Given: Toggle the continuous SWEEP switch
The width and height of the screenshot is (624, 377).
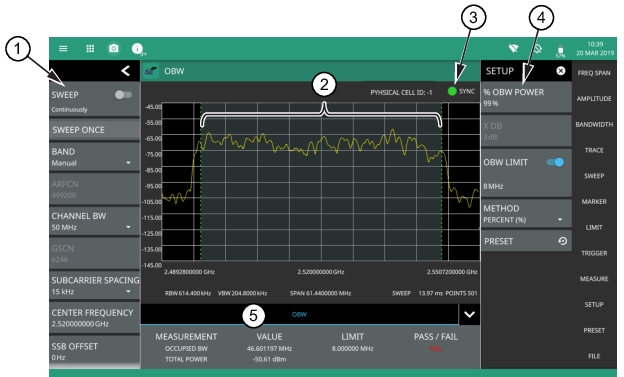Looking at the screenshot, I should coord(123,95).
